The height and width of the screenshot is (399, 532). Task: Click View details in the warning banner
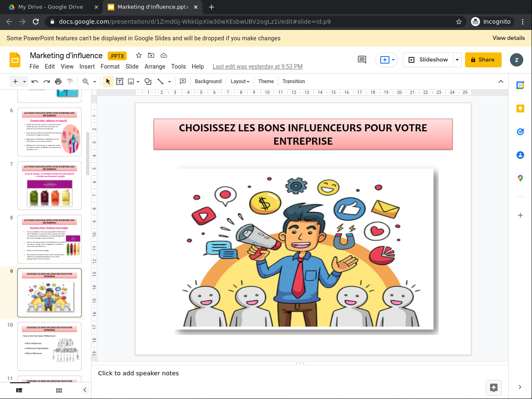click(508, 38)
